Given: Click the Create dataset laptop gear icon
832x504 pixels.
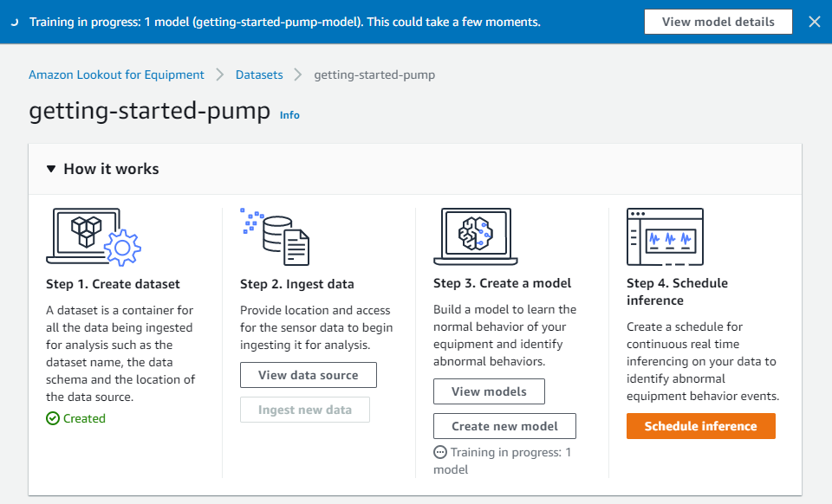Looking at the screenshot, I should [x=94, y=237].
